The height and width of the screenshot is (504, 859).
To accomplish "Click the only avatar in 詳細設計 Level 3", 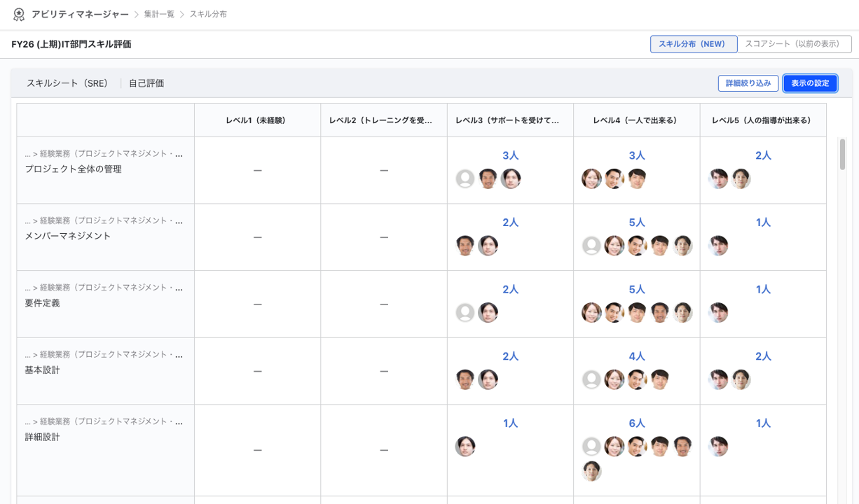I will pos(465,447).
